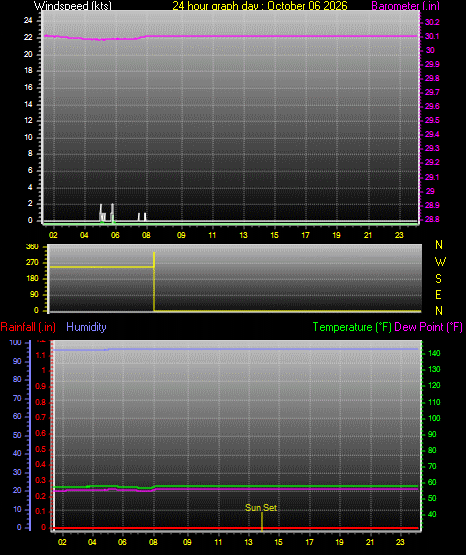
Task: Click the 14 windspeed axis value
Action: (x=28, y=104)
